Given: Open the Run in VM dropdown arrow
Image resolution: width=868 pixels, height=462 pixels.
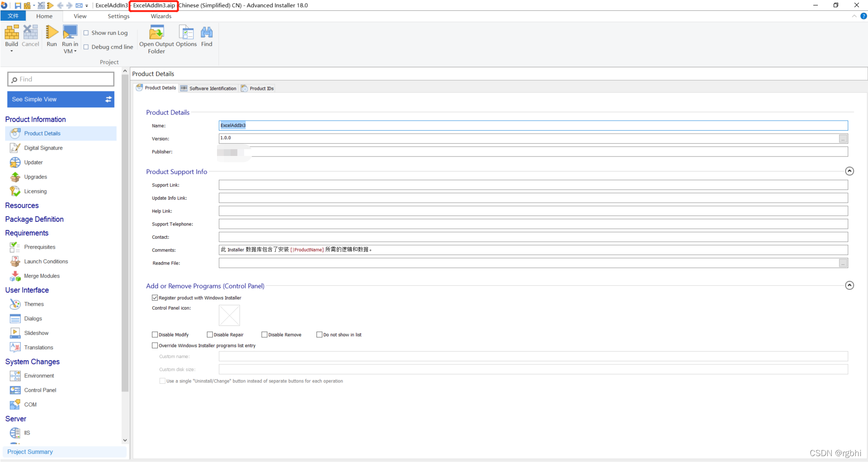Looking at the screenshot, I should pos(75,52).
